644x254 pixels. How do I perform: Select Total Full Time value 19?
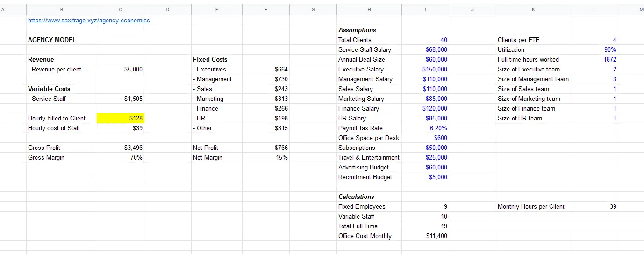point(425,226)
